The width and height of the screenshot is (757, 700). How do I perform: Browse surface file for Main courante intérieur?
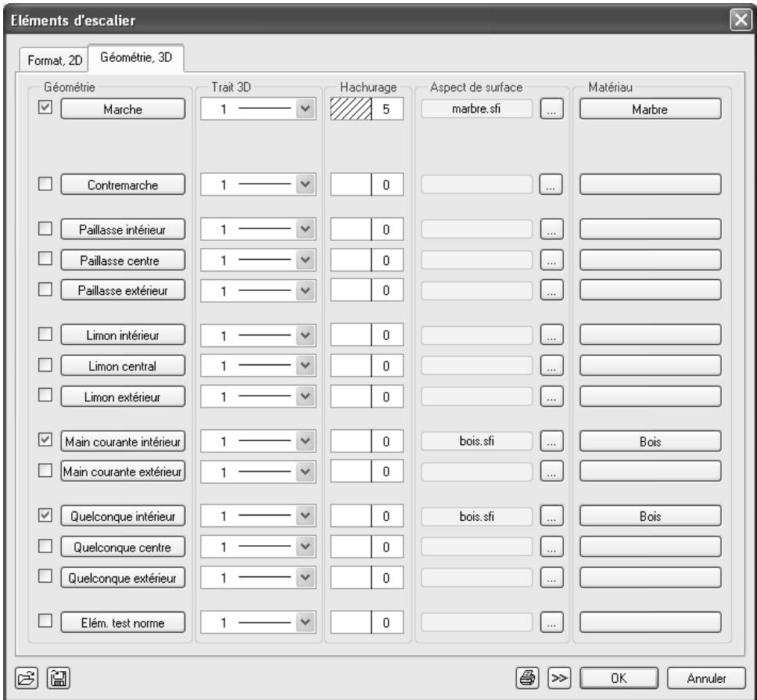point(551,441)
